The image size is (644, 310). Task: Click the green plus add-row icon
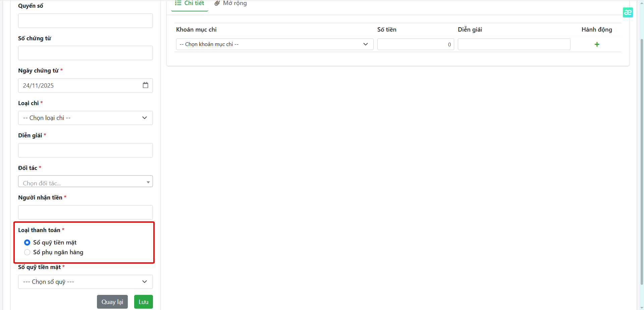pos(597,44)
